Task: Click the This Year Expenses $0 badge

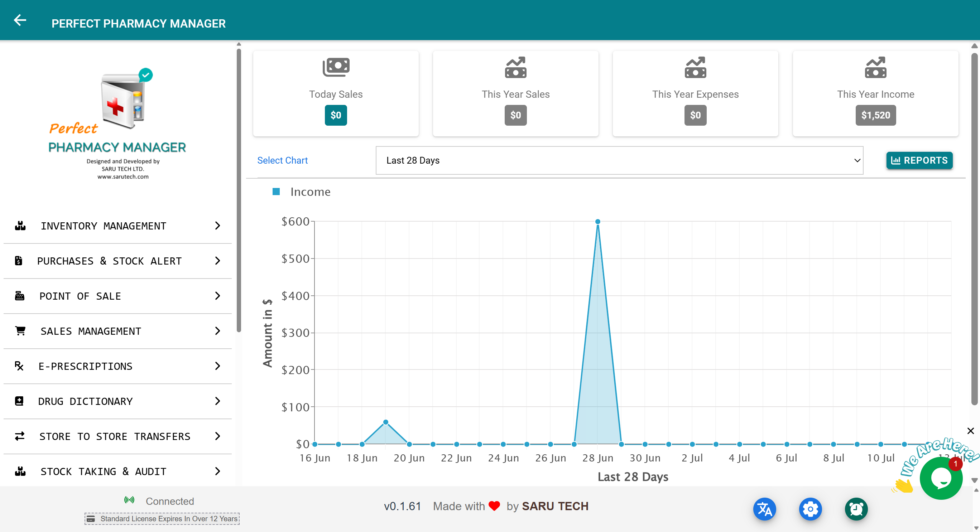Action: [696, 115]
